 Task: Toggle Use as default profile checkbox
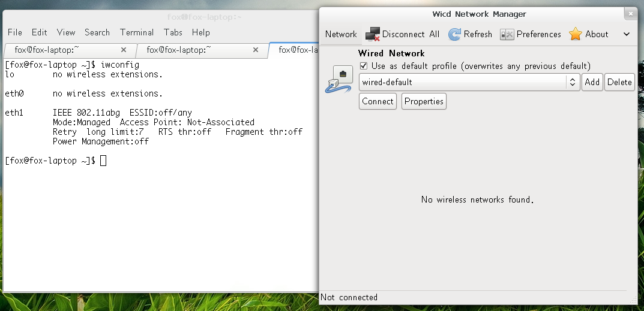(x=363, y=66)
